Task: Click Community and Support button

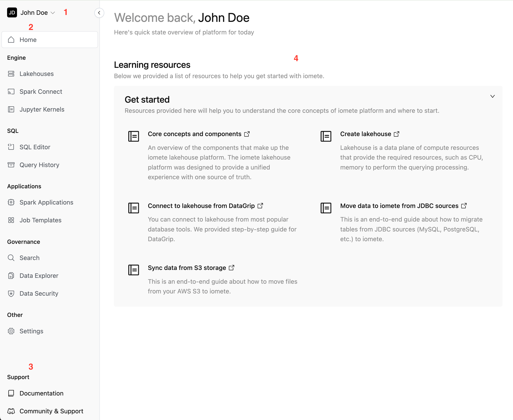Action: click(x=52, y=411)
